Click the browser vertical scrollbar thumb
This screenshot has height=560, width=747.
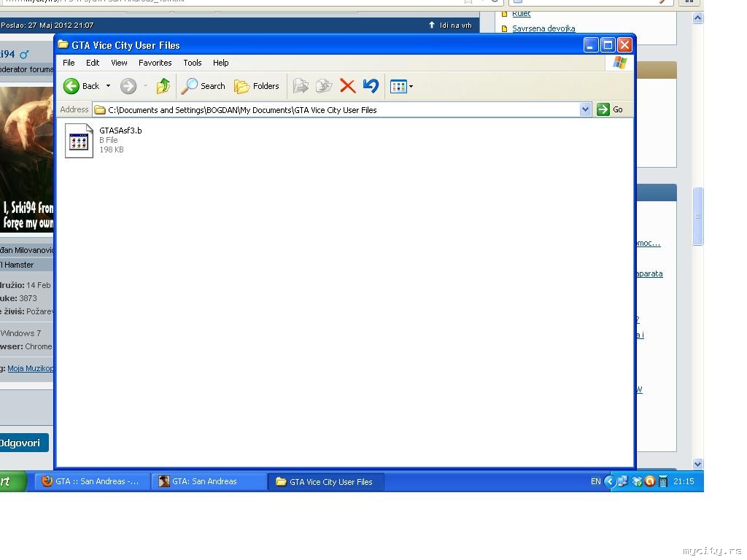pos(698,216)
